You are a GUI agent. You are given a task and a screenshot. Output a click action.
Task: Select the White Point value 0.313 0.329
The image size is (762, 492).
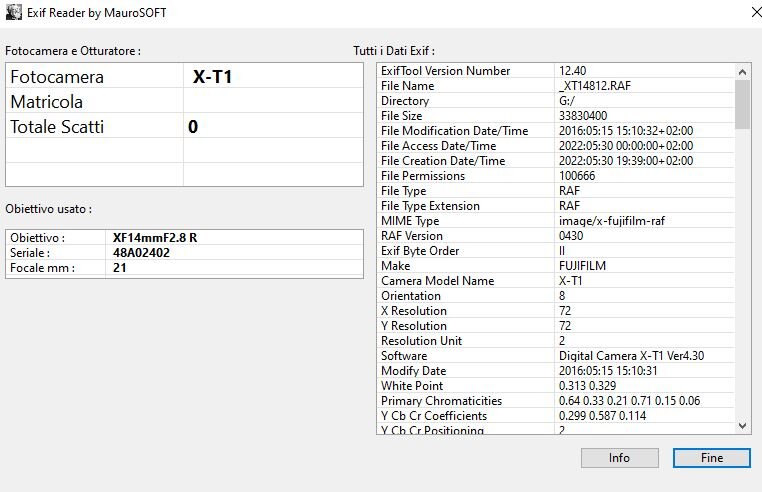click(588, 386)
